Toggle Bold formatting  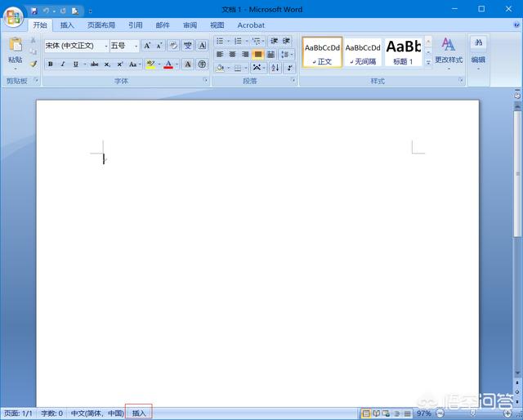(x=51, y=64)
